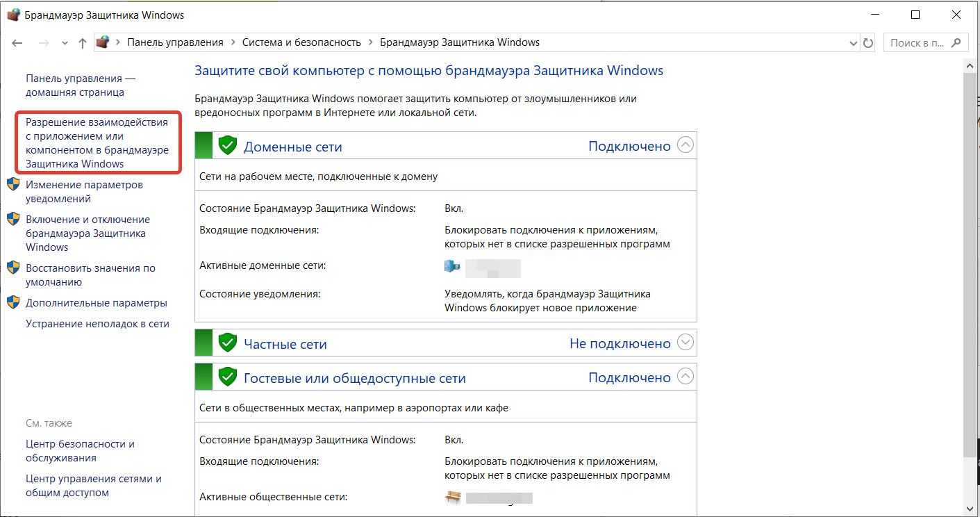Click the Back navigation arrow
980x517 pixels.
coord(18,42)
